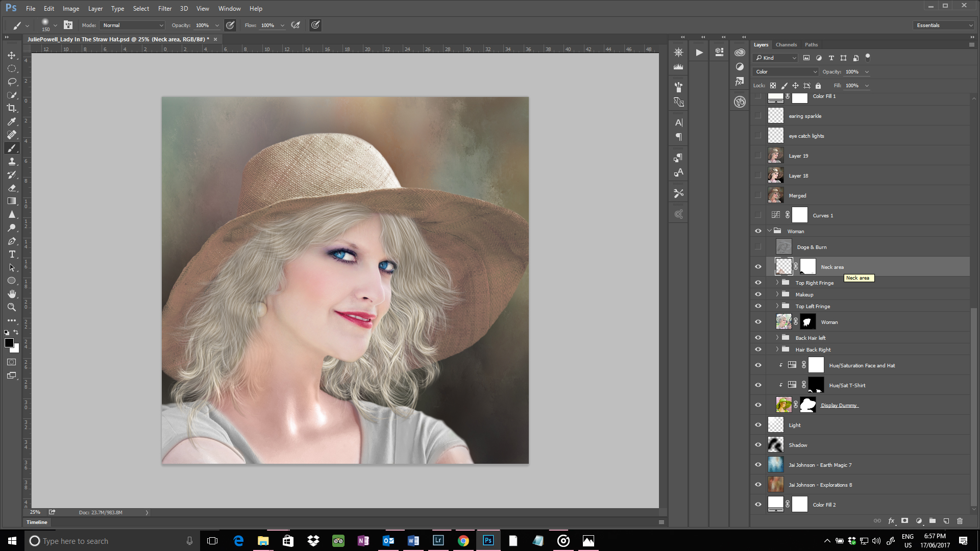Expand the Makeup layer group
Screen dimensions: 980x551
[777, 294]
